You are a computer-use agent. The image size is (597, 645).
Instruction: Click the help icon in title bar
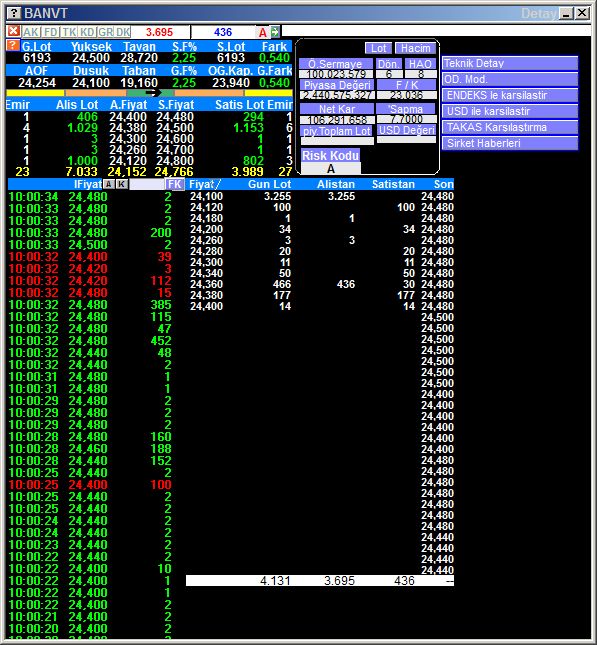point(14,13)
